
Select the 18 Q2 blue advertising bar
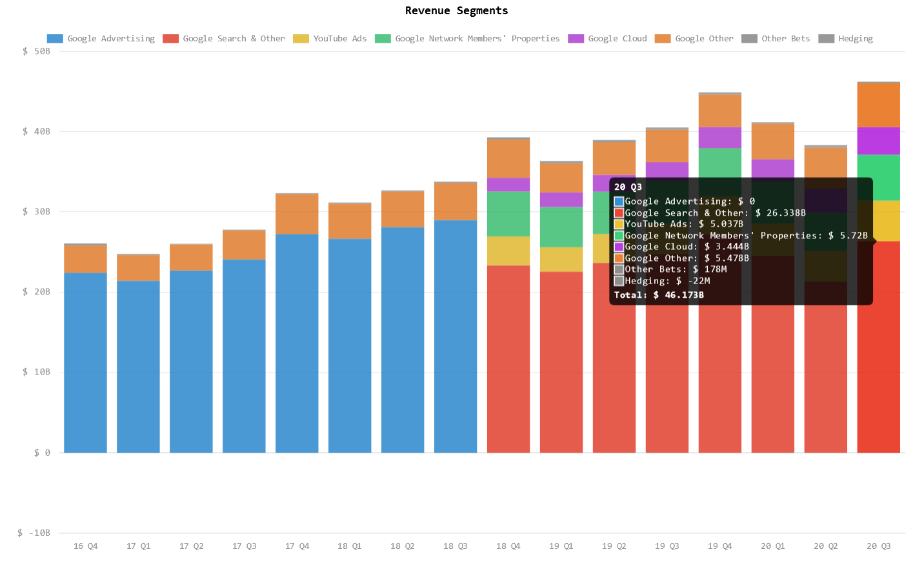(x=403, y=340)
